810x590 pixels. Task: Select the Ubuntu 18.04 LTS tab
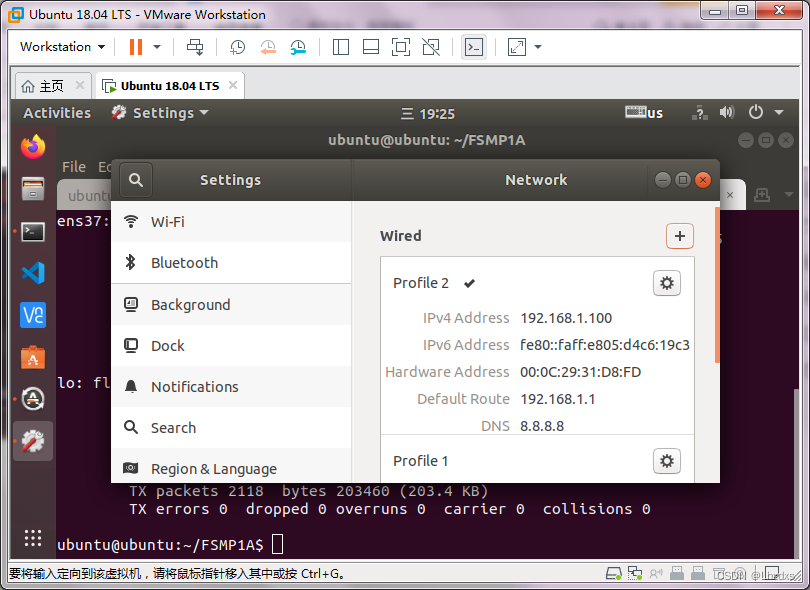[169, 86]
